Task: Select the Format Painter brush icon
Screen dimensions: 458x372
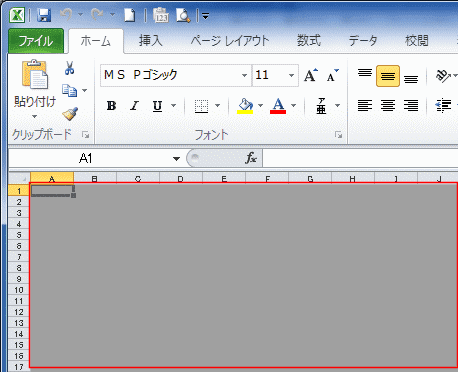Action: coord(70,114)
